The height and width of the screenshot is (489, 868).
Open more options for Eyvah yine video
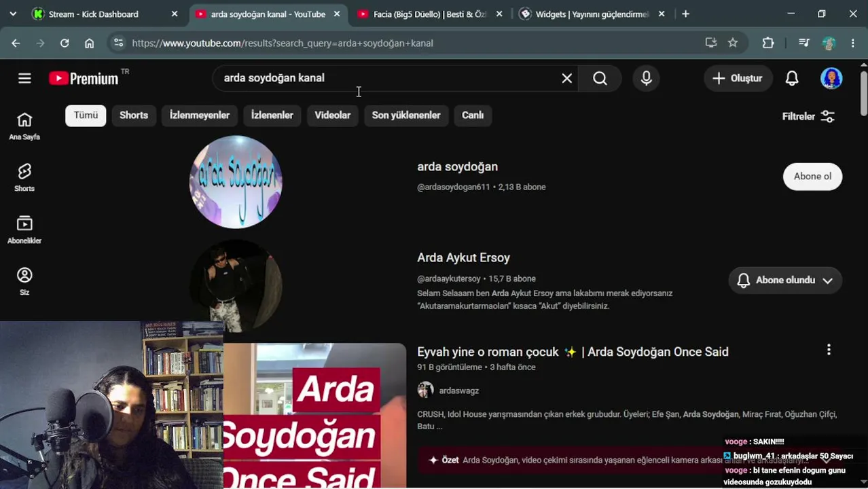(x=829, y=350)
